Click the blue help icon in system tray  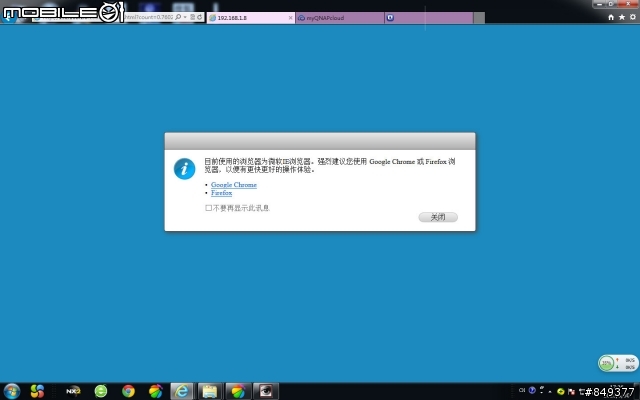(532, 390)
